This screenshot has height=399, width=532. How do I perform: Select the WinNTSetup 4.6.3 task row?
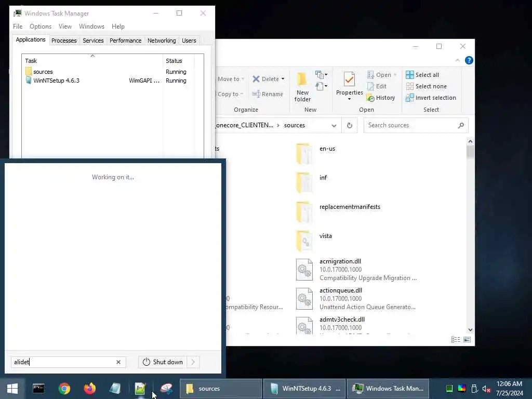tap(109, 81)
